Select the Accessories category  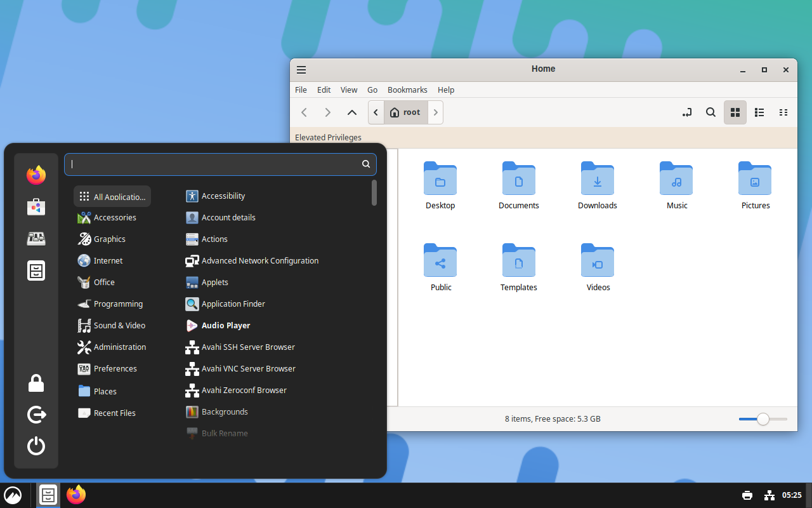(x=112, y=218)
